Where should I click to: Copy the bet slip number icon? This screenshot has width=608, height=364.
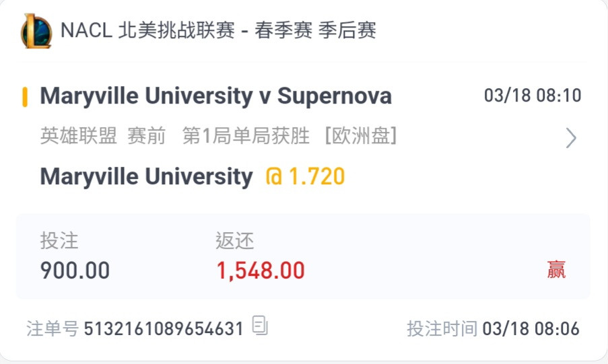[x=260, y=325]
